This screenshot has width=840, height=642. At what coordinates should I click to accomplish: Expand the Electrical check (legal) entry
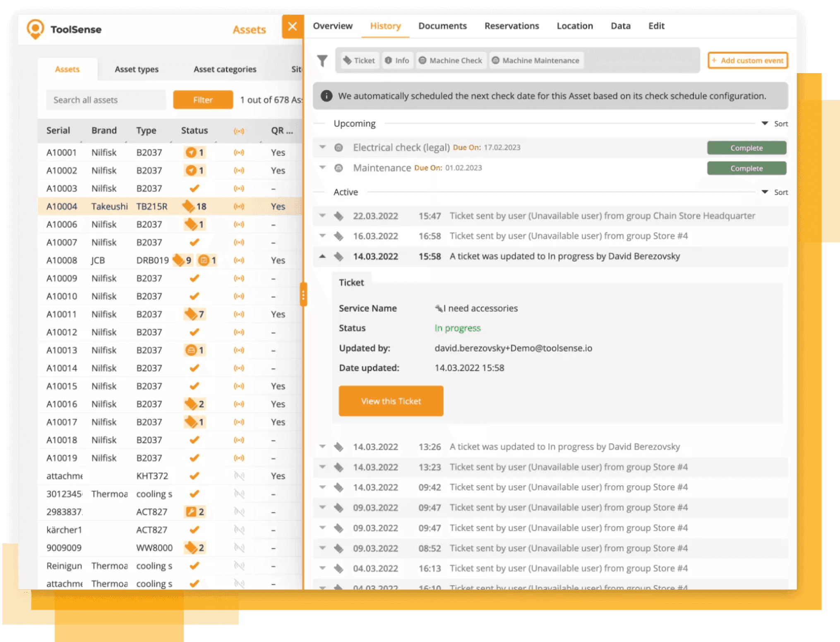point(322,148)
